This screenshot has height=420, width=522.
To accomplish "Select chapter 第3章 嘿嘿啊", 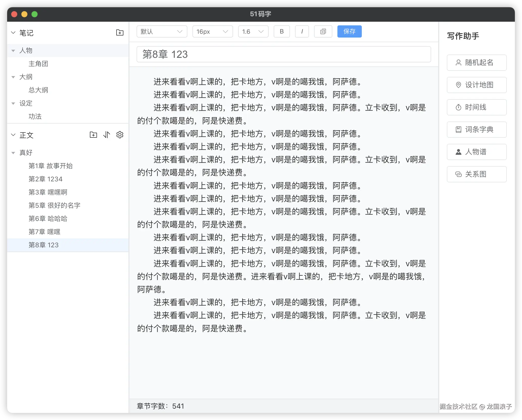I will [x=48, y=192].
